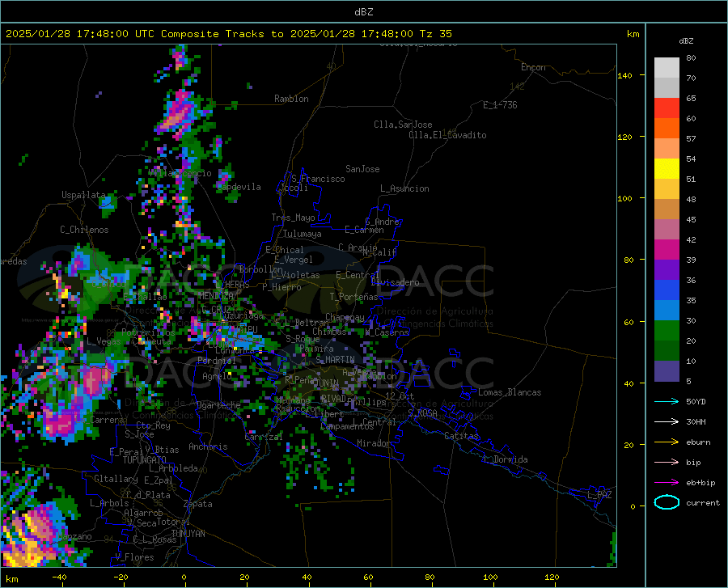
Task: Click the 'S_MARTIN' map label
Action: click(x=335, y=360)
